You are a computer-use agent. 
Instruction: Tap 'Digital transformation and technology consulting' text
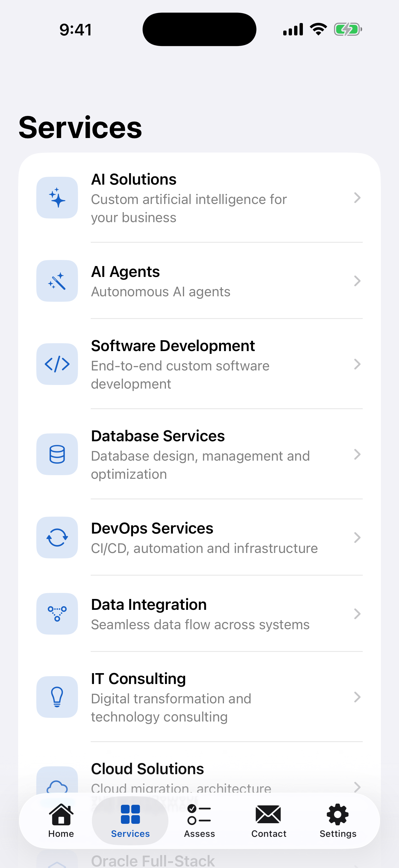tap(171, 708)
